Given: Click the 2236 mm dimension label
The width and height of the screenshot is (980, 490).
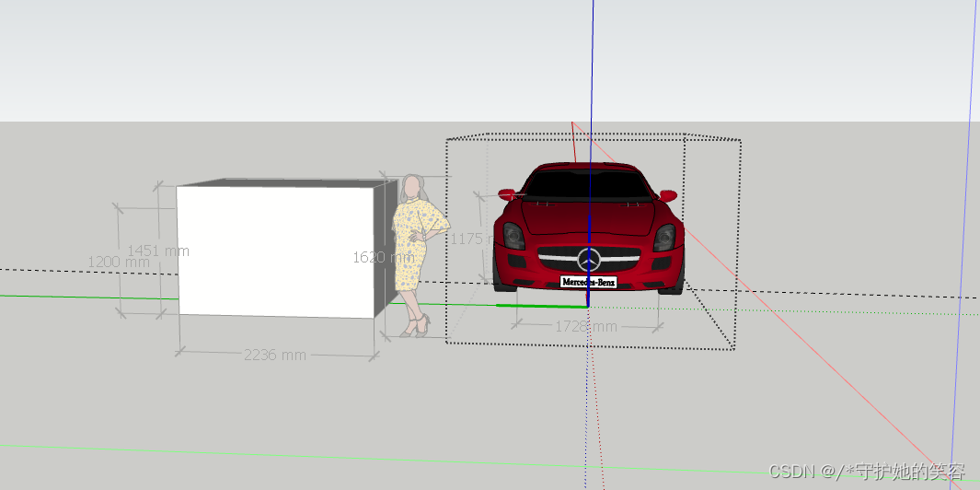Looking at the screenshot, I should click(x=275, y=355).
